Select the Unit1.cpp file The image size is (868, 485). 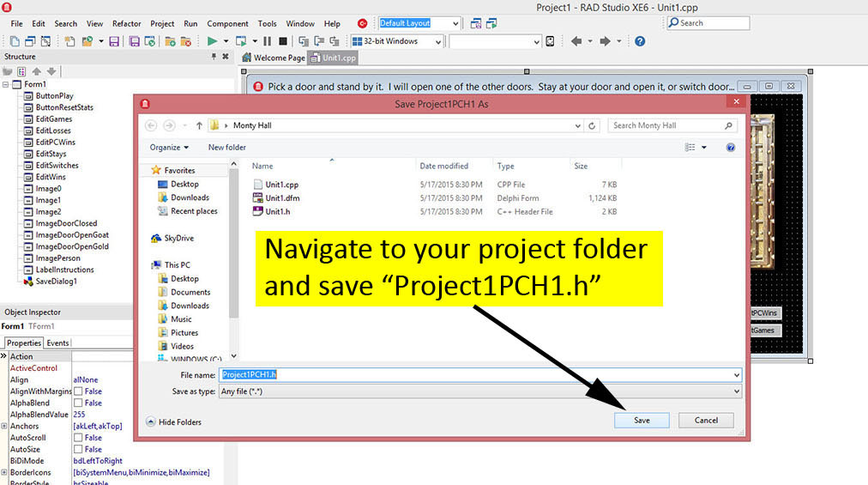282,185
